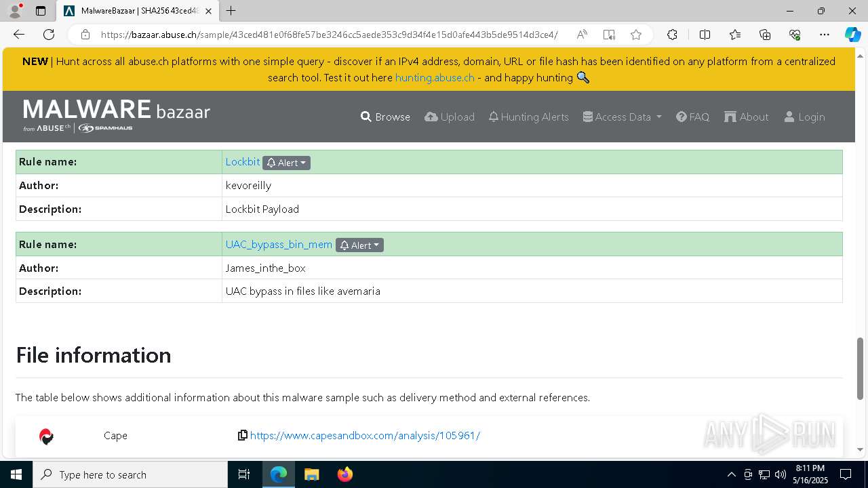This screenshot has height=488, width=868.
Task: Open the Immersive Reader icon
Action: 609,35
